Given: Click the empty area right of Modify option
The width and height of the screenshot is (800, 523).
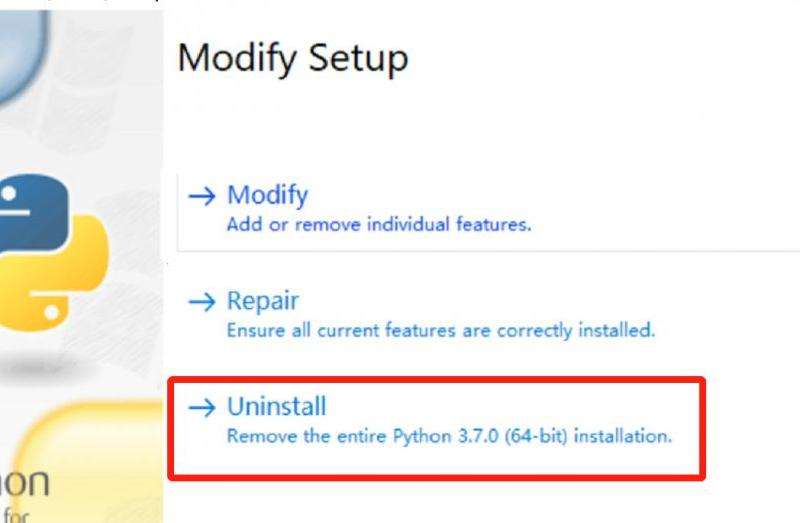Looking at the screenshot, I should pyautogui.click(x=663, y=212).
